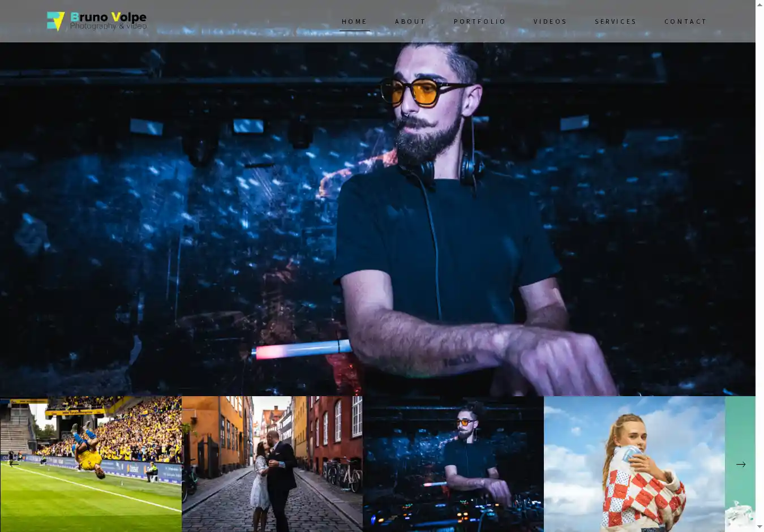Click the scrollbar down arrow
Screen dimensions: 764x532
(759, 527)
